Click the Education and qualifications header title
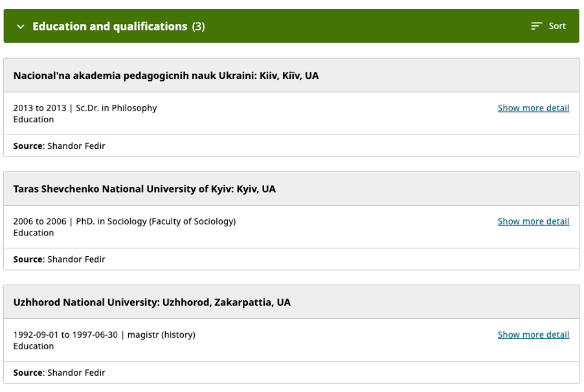This screenshot has width=584, height=392. pyautogui.click(x=109, y=27)
